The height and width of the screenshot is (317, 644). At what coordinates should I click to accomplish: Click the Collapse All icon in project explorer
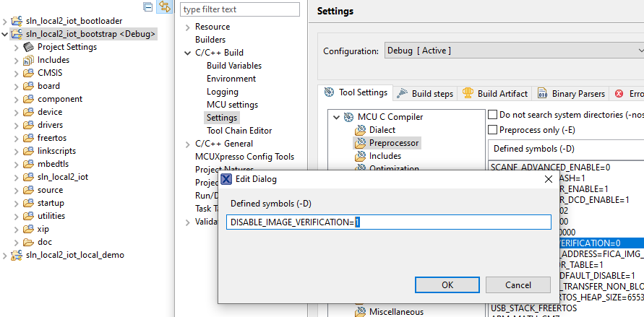pos(148,6)
